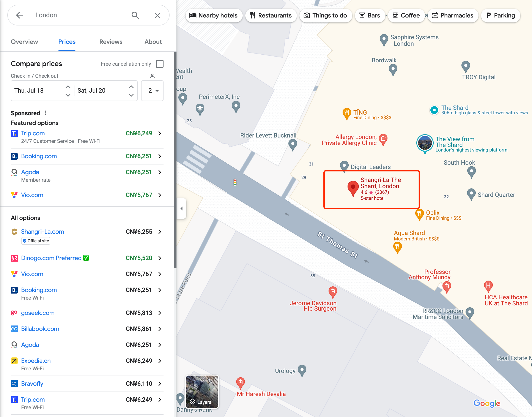Click Urology map pin

click(x=302, y=371)
